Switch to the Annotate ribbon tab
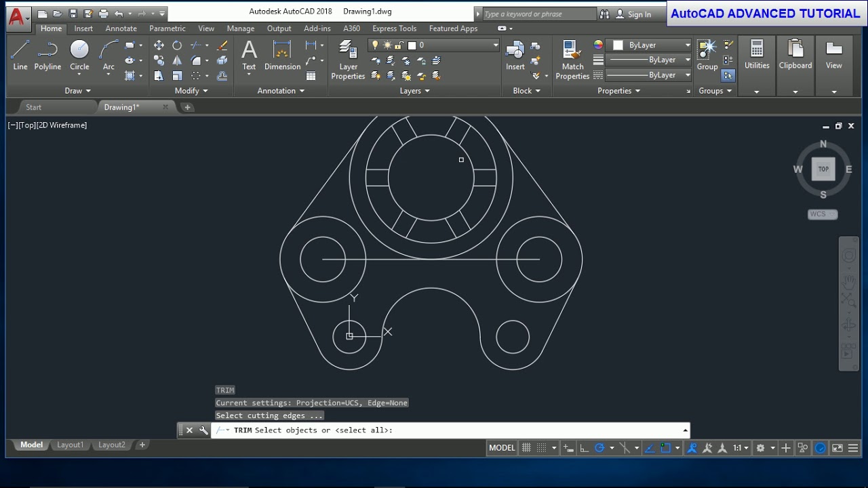The height and width of the screenshot is (488, 868). point(121,28)
